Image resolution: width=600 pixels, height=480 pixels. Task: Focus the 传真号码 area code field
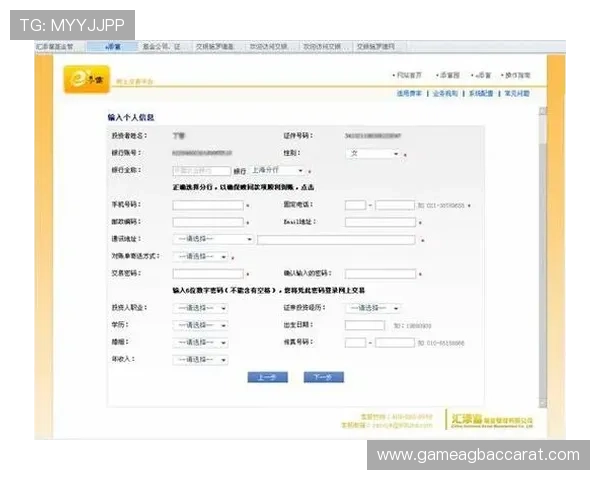coord(355,343)
